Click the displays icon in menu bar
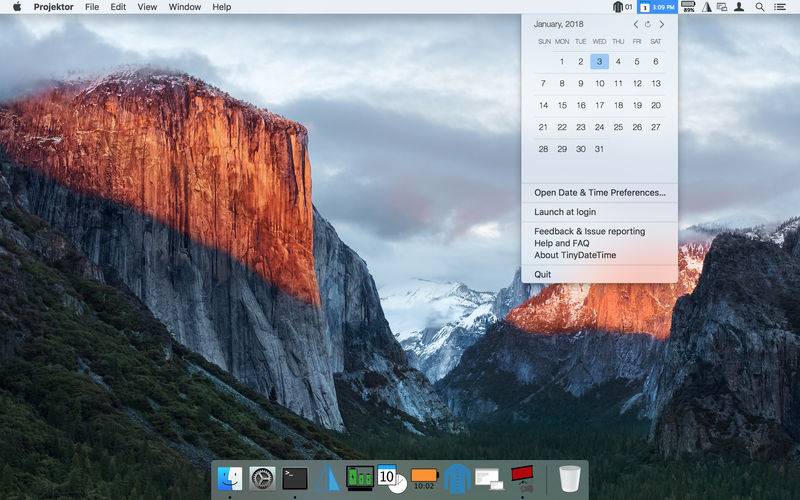Screen dimensions: 800x500 click(x=722, y=7)
